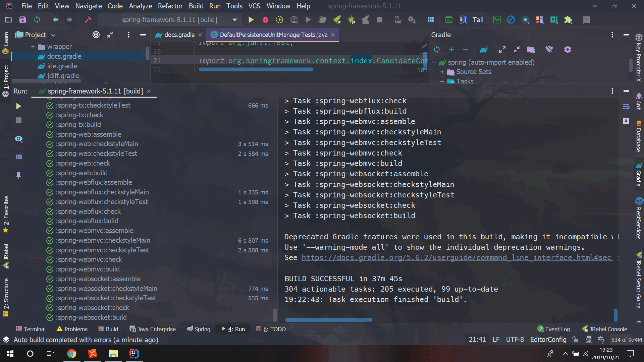
Task: Pin the Run tab with pin icon
Action: [18, 175]
